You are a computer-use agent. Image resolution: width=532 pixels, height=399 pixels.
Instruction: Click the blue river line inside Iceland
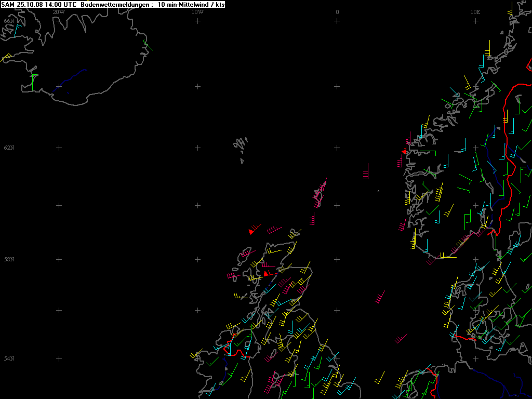[70, 81]
